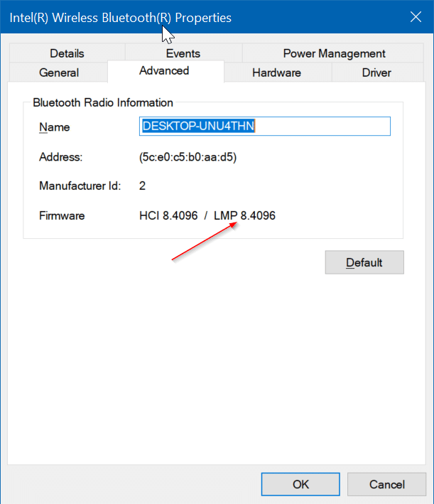Click the Default button
The image size is (434, 504).
click(x=364, y=262)
